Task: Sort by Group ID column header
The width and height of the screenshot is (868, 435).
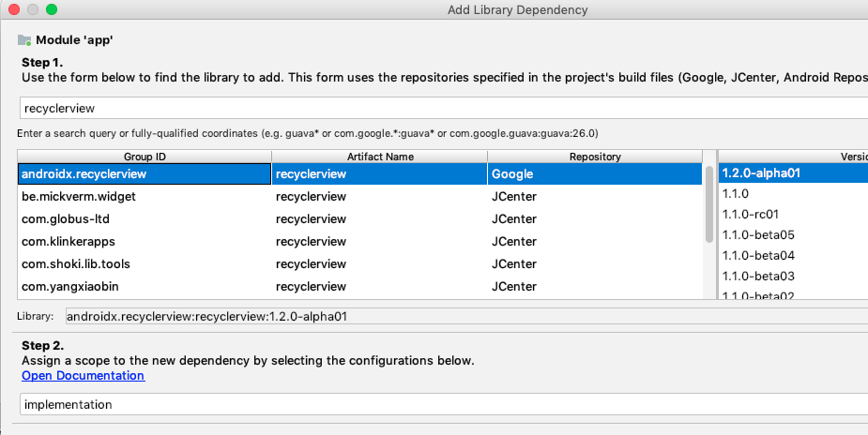Action: tap(145, 157)
